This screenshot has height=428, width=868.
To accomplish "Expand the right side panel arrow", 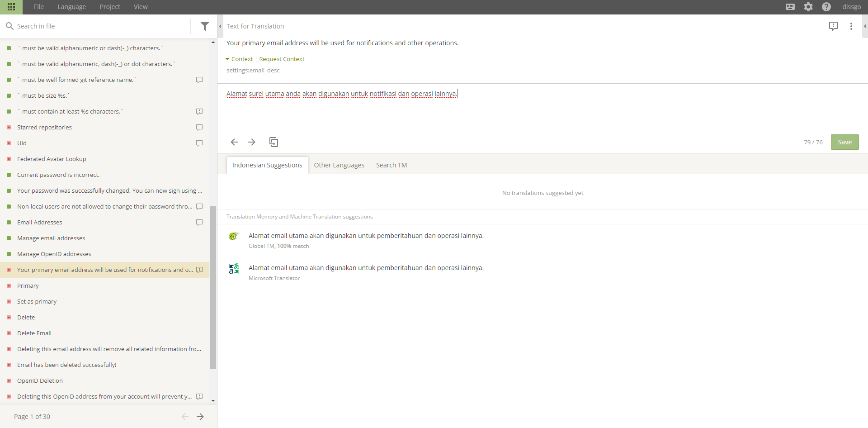I will pos(865,26).
